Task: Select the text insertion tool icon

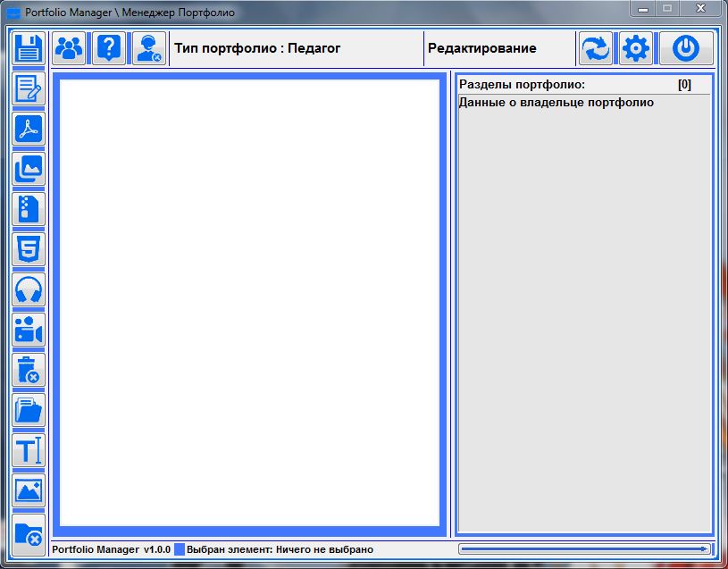Action: click(29, 450)
